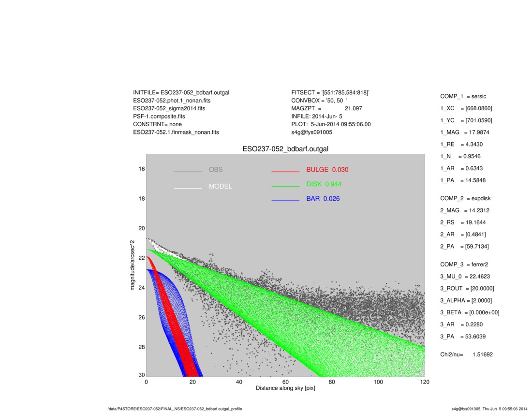Click the blue BAR legend line sample
532x411 pixels.
285,201
